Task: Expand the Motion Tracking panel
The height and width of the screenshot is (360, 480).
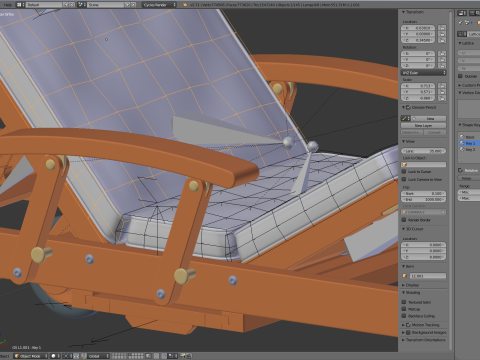Action: tap(403, 325)
